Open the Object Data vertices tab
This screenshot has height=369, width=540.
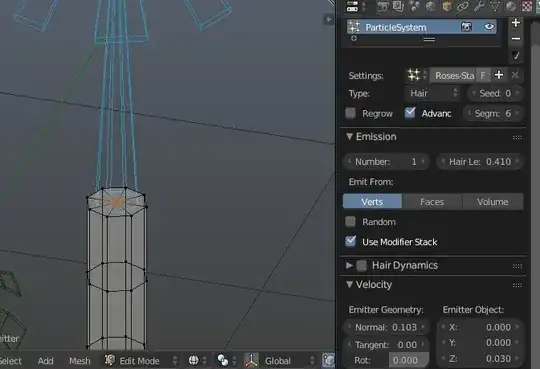tap(495, 6)
